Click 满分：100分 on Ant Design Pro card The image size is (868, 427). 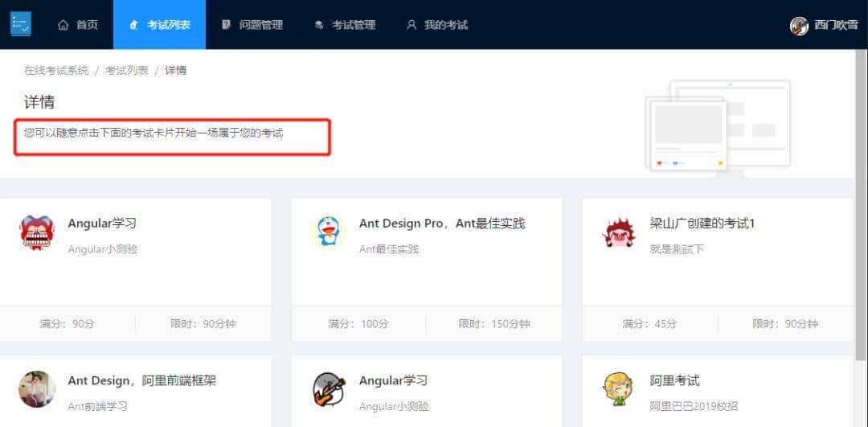[358, 323]
